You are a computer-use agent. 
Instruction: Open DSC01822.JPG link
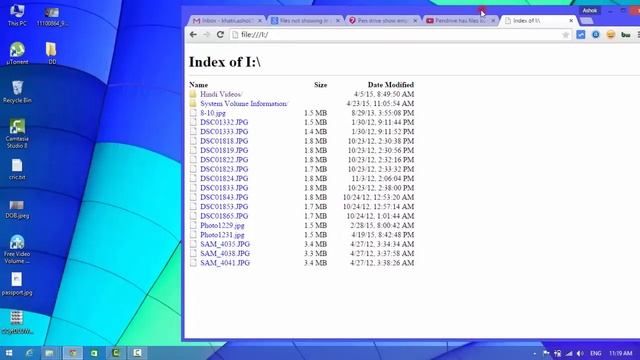pos(224,160)
